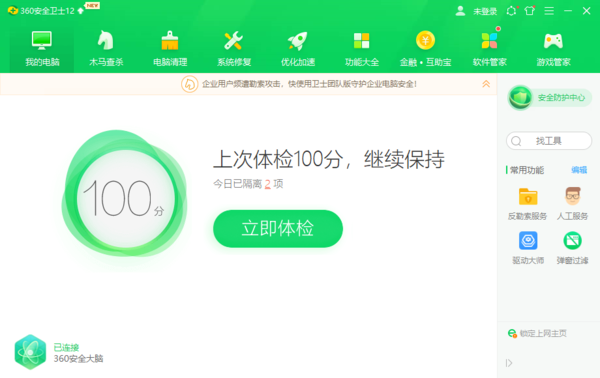
Task: Open the quarantined items count 2
Action: pyautogui.click(x=267, y=184)
